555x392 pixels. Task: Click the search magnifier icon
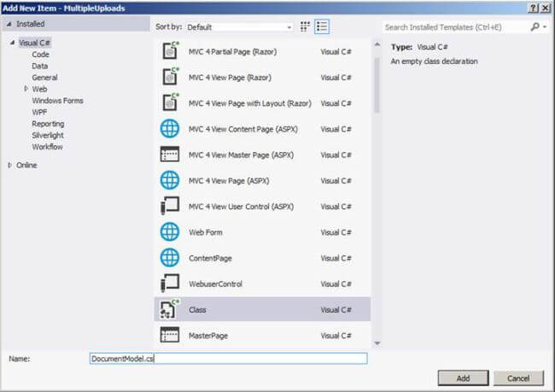point(535,26)
